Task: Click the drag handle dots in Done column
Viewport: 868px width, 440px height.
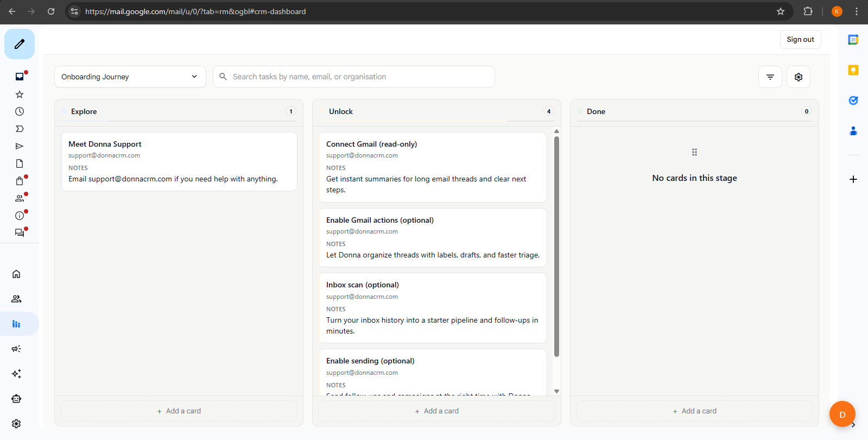Action: tap(694, 152)
